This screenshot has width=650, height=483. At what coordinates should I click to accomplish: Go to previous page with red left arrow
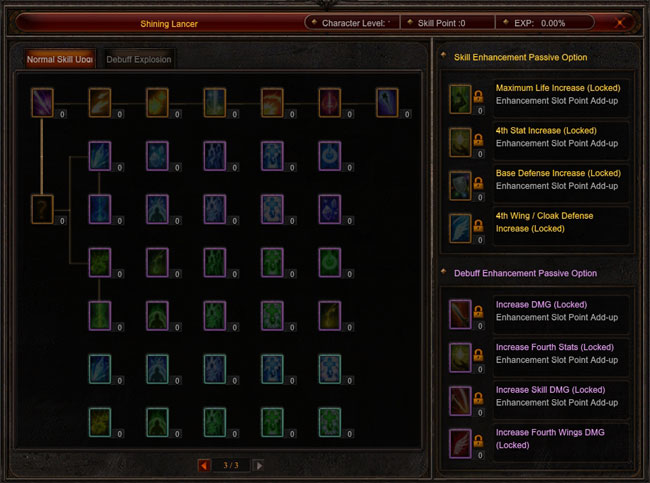click(204, 465)
